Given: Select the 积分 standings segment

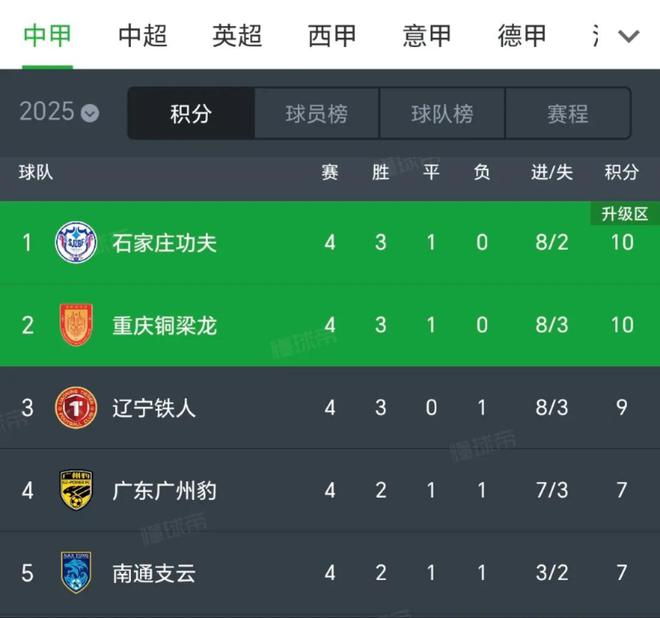Looking at the screenshot, I should 190,113.
